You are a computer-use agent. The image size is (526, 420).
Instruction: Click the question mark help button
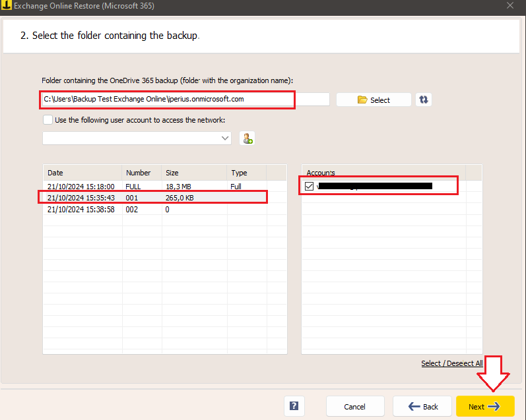point(294,406)
